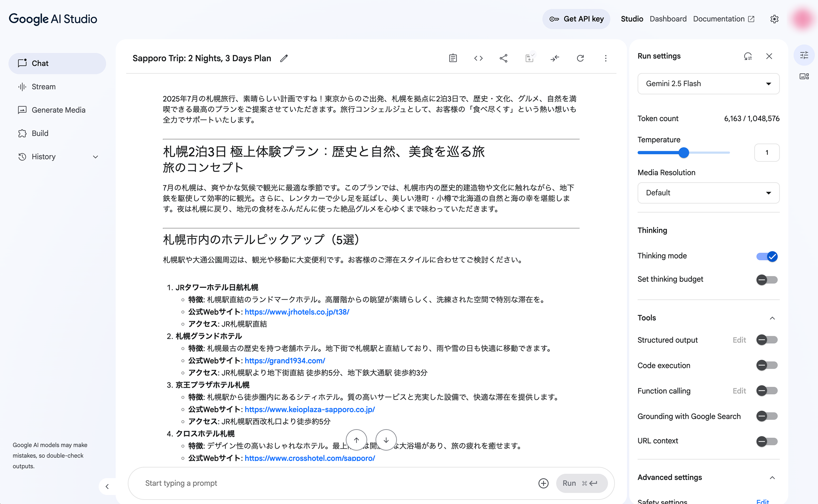818x504 pixels.
Task: Collapse the left sidebar chevron
Action: (107, 486)
